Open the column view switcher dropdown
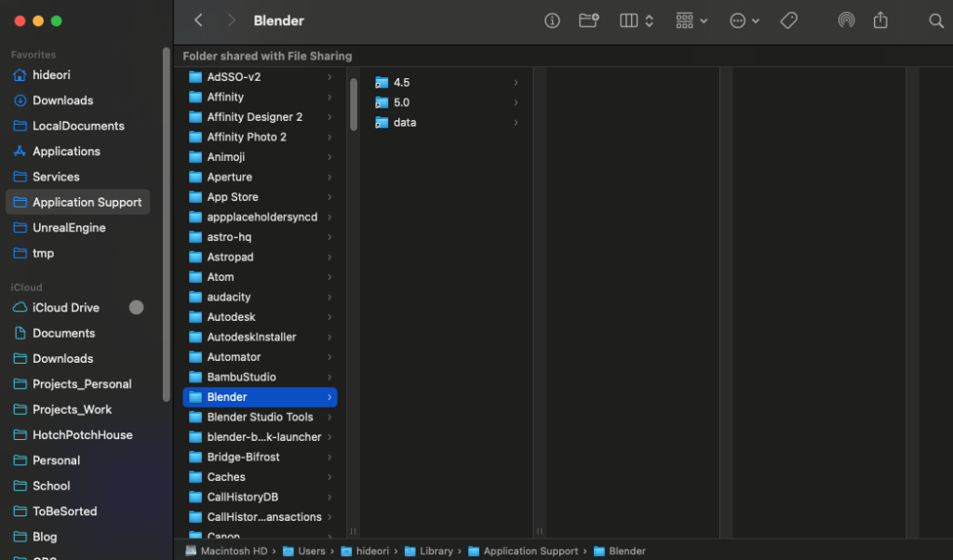The height and width of the screenshot is (560, 953). (637, 20)
